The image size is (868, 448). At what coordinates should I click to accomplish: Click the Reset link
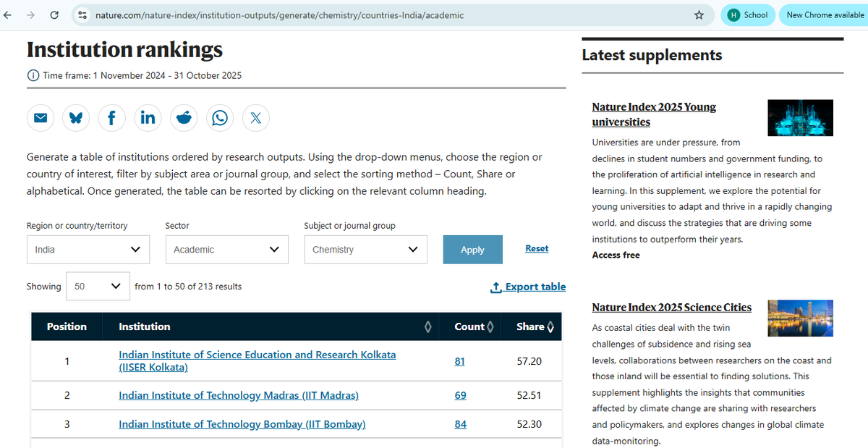pos(537,248)
